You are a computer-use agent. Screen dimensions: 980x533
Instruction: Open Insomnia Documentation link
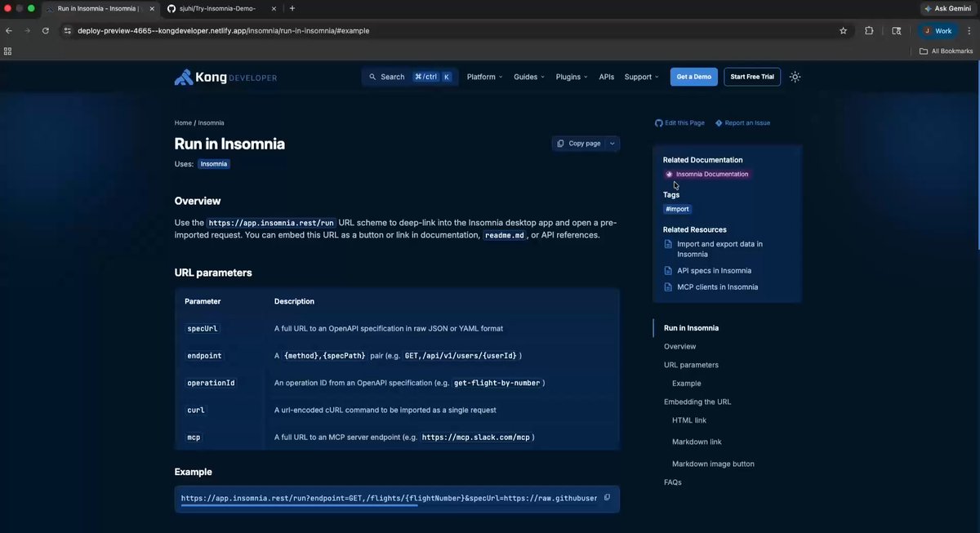[x=707, y=174]
